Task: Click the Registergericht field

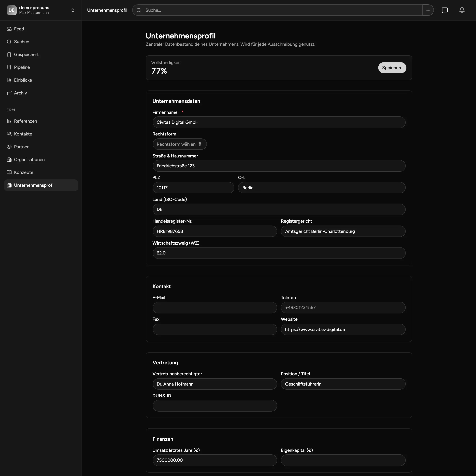Action: coord(343,231)
